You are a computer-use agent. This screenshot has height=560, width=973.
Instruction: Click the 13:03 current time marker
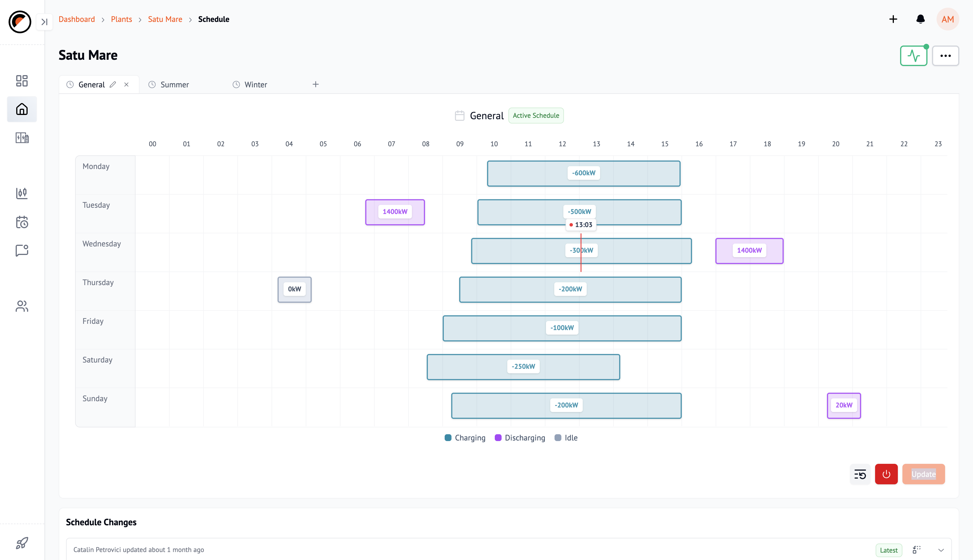coord(580,225)
